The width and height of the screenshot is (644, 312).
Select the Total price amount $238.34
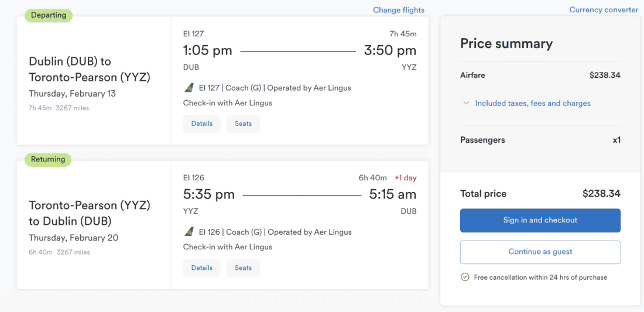coord(601,194)
